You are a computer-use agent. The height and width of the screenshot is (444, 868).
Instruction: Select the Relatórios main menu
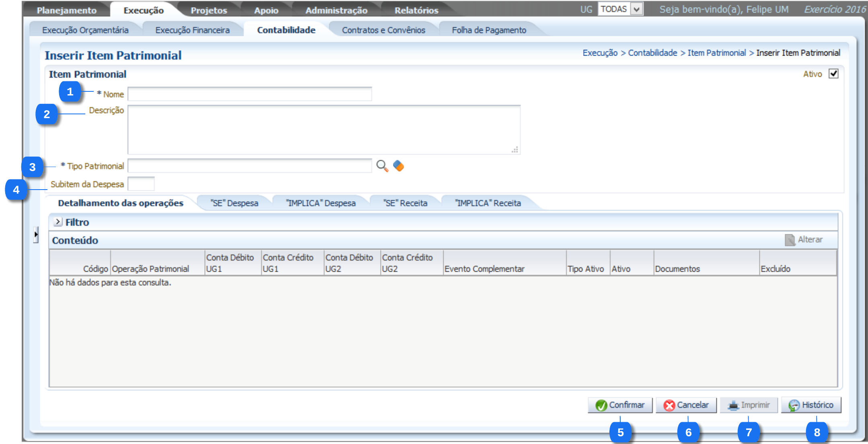(416, 10)
